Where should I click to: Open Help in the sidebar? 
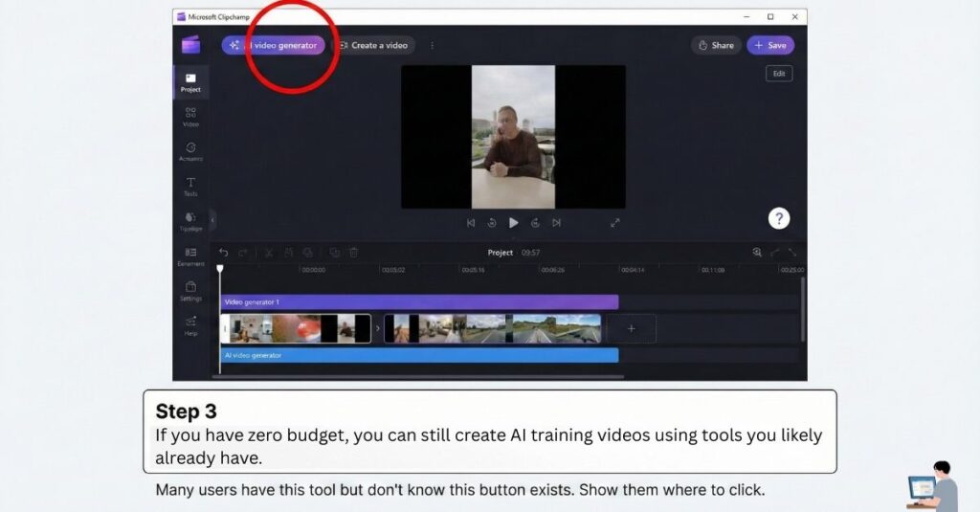pyautogui.click(x=190, y=325)
